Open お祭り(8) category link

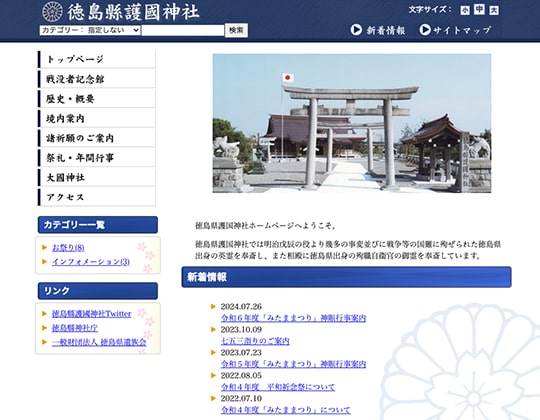(x=68, y=248)
